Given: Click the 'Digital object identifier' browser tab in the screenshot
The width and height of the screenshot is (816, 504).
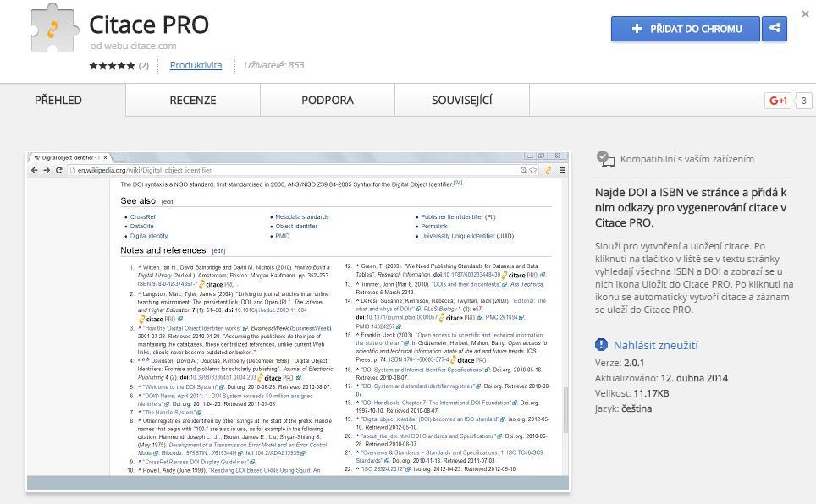Looking at the screenshot, I should pyautogui.click(x=70, y=157).
